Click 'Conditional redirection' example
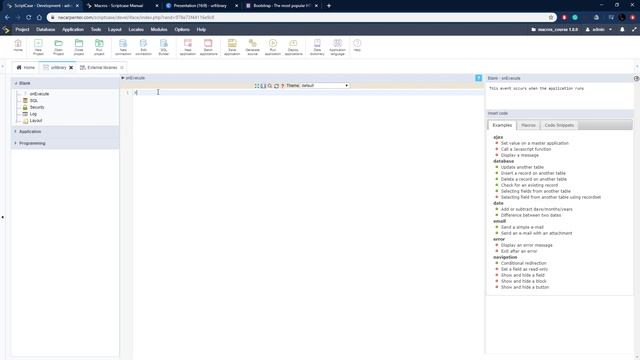The image size is (640, 360). (x=524, y=263)
